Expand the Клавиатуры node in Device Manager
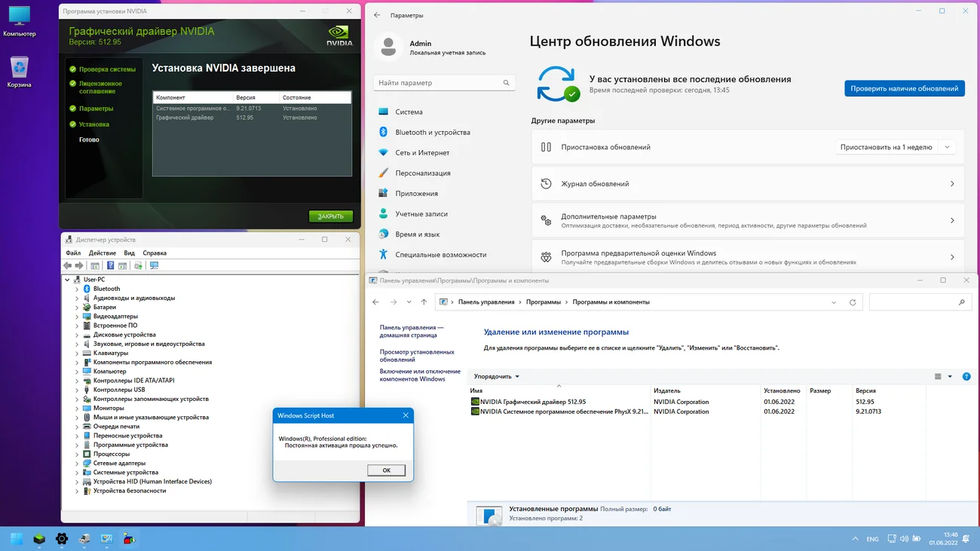Image resolution: width=980 pixels, height=551 pixels. pos(77,353)
